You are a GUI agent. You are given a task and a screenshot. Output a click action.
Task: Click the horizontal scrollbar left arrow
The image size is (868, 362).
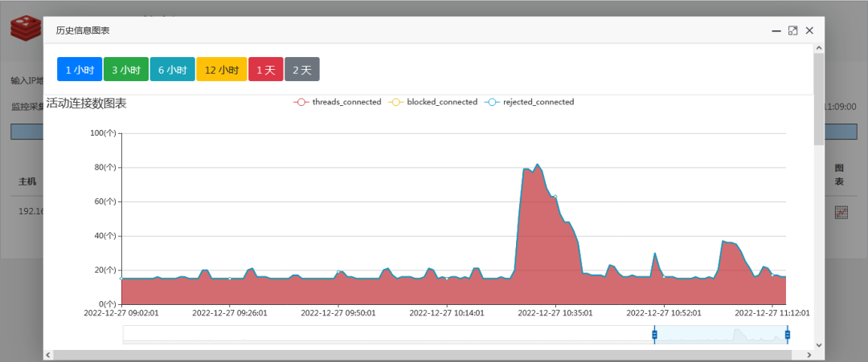[x=48, y=355]
